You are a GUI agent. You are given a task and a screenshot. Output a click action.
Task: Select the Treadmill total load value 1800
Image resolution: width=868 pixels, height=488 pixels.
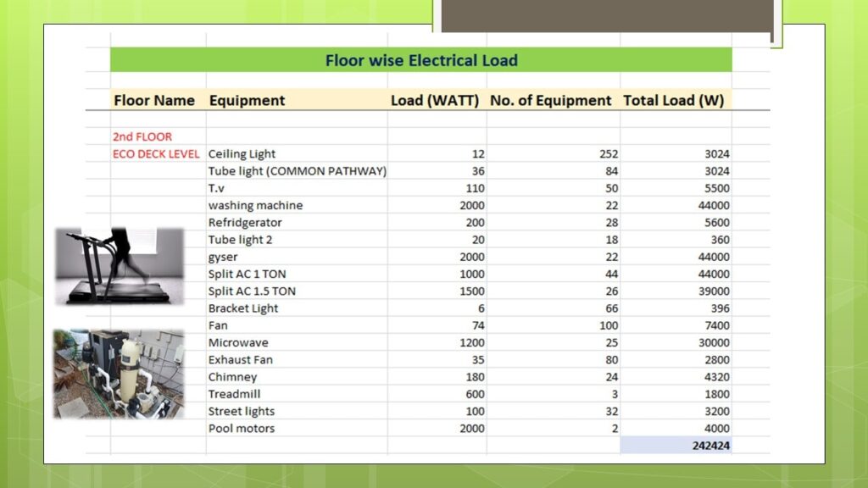[715, 394]
